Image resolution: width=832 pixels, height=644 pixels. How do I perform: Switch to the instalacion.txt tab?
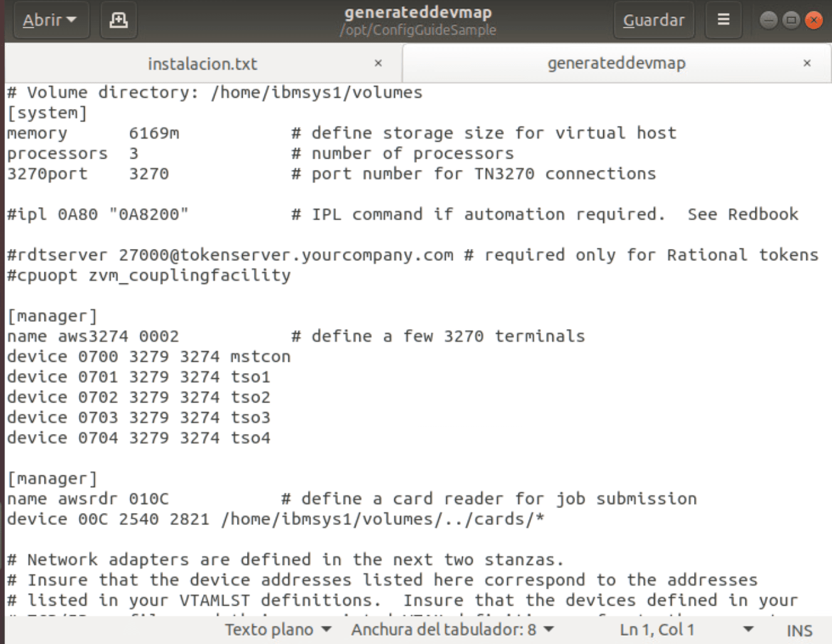pyautogui.click(x=202, y=64)
